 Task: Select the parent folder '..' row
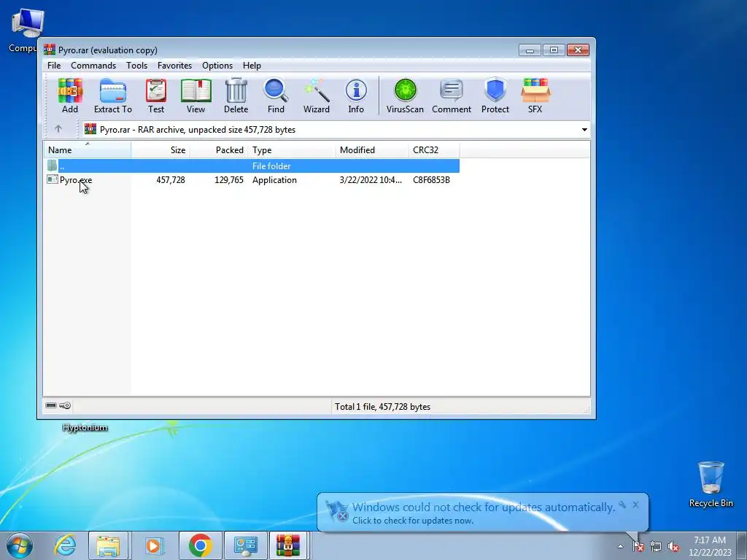(252, 166)
